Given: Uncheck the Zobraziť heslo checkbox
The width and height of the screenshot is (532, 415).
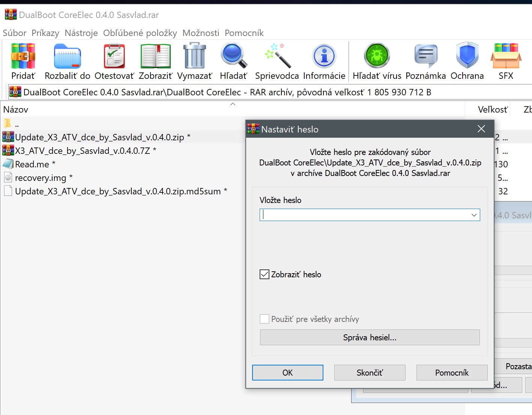Looking at the screenshot, I should point(264,274).
